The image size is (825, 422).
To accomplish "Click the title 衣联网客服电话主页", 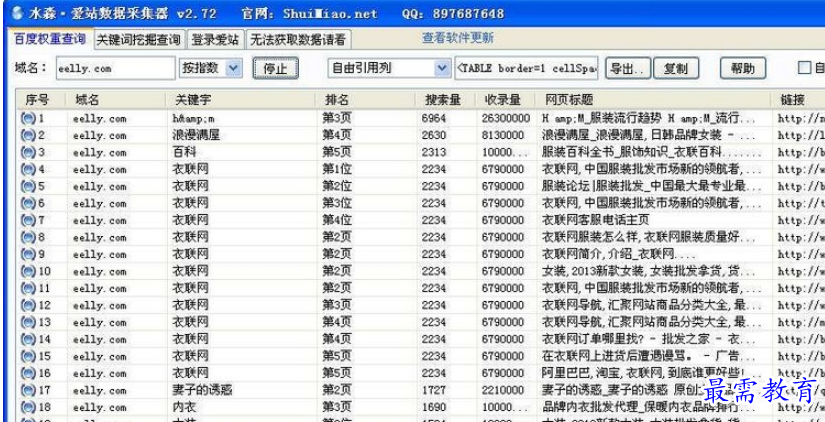I will coord(596,220).
